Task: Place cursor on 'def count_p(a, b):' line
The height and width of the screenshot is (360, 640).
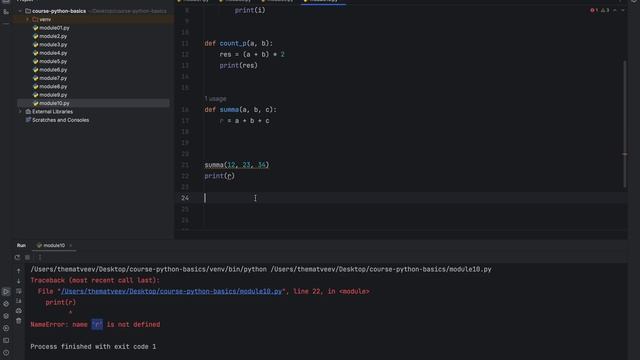Action: [x=238, y=43]
